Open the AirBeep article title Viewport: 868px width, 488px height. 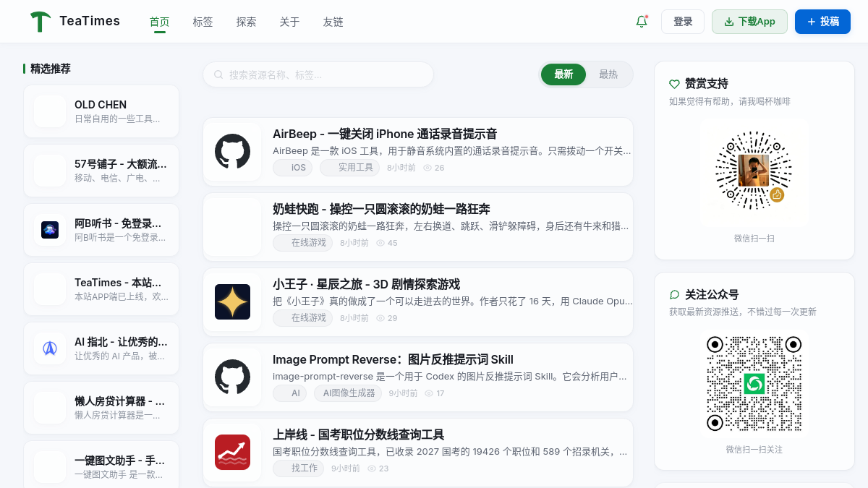pyautogui.click(x=385, y=134)
